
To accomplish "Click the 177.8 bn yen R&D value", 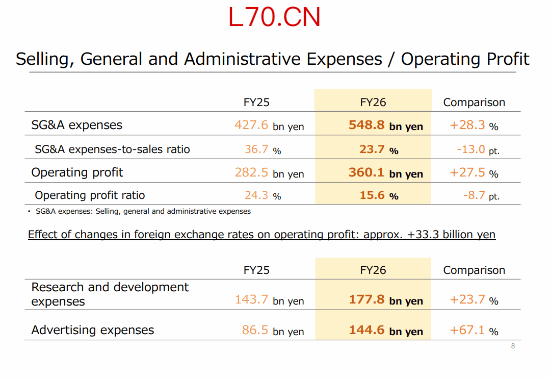I will tap(386, 300).
